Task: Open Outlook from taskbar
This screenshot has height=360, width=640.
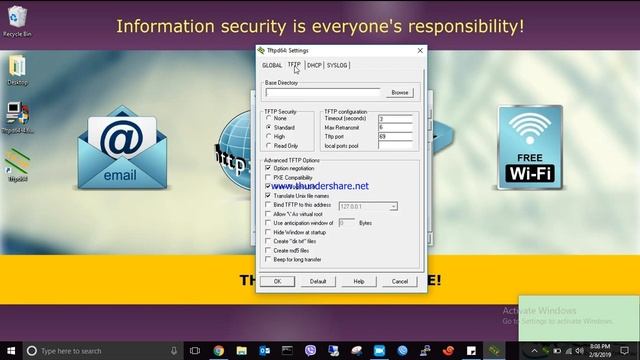Action: click(264, 351)
